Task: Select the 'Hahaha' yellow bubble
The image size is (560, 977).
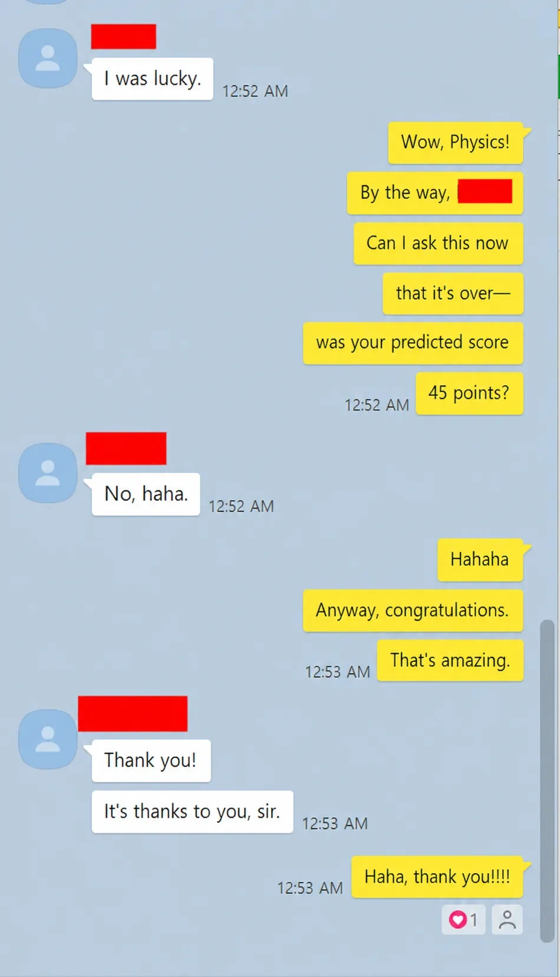Action: coord(480,559)
